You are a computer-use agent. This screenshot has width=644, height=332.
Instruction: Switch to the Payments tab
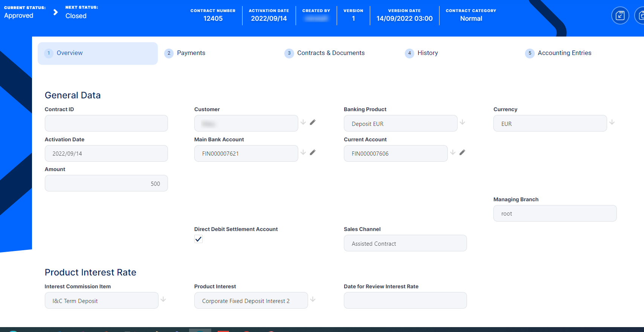point(191,53)
